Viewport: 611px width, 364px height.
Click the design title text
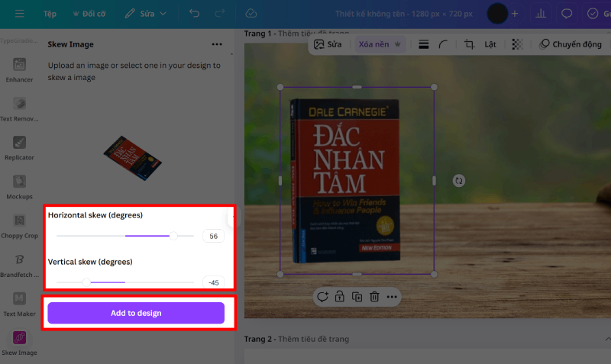404,14
